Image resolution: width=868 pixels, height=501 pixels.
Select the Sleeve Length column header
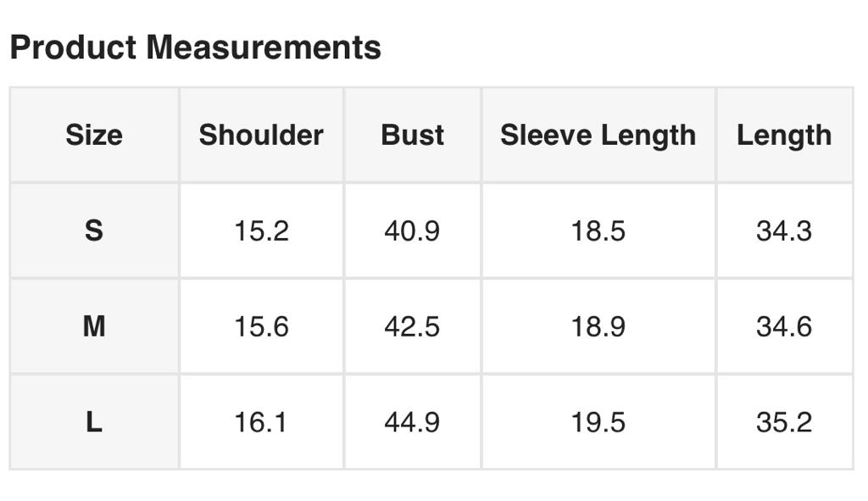pos(598,135)
